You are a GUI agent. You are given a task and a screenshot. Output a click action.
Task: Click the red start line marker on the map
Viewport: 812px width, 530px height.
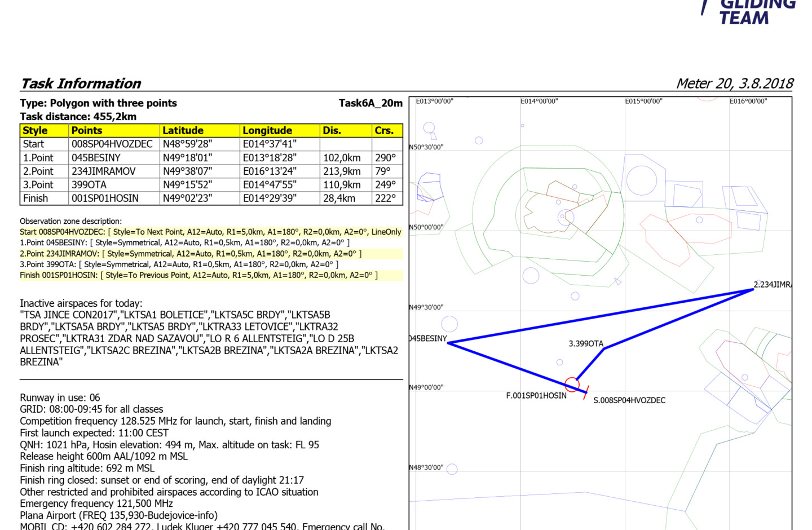click(586, 391)
